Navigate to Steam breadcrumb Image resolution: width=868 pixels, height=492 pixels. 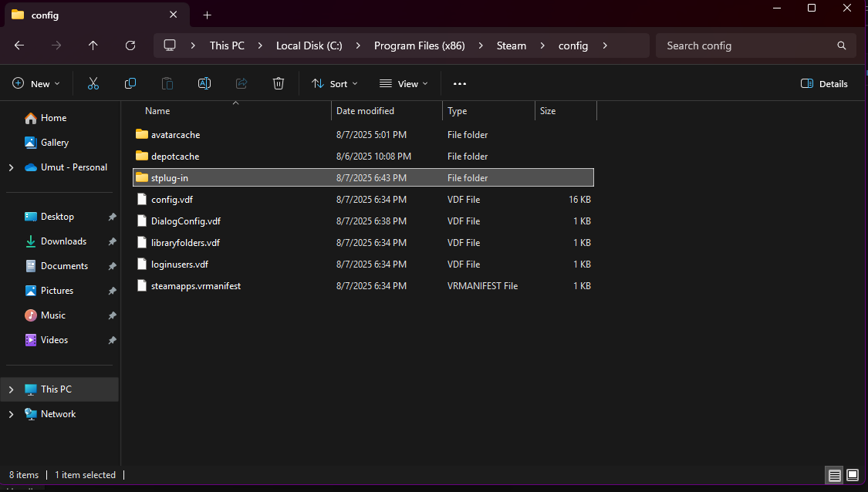[511, 45]
